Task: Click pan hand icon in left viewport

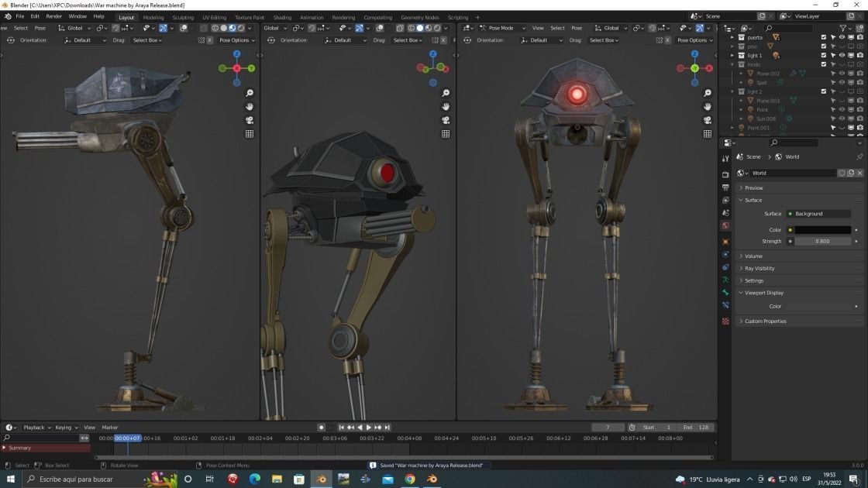Action: [x=250, y=107]
